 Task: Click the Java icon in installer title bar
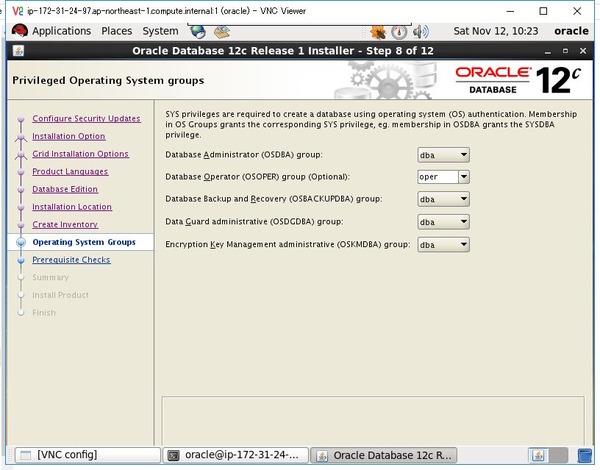coord(18,51)
